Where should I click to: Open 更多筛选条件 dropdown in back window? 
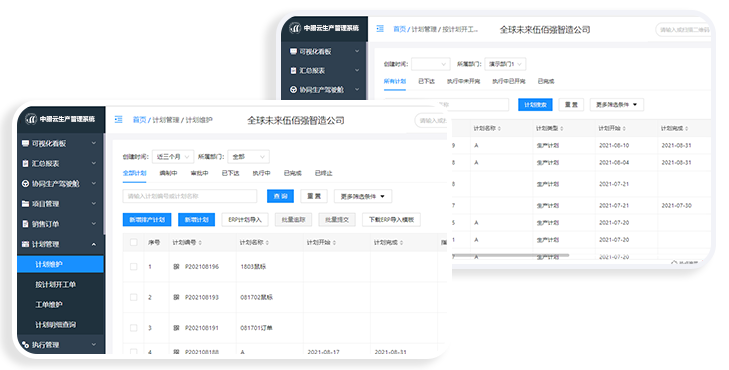pyautogui.click(x=616, y=105)
